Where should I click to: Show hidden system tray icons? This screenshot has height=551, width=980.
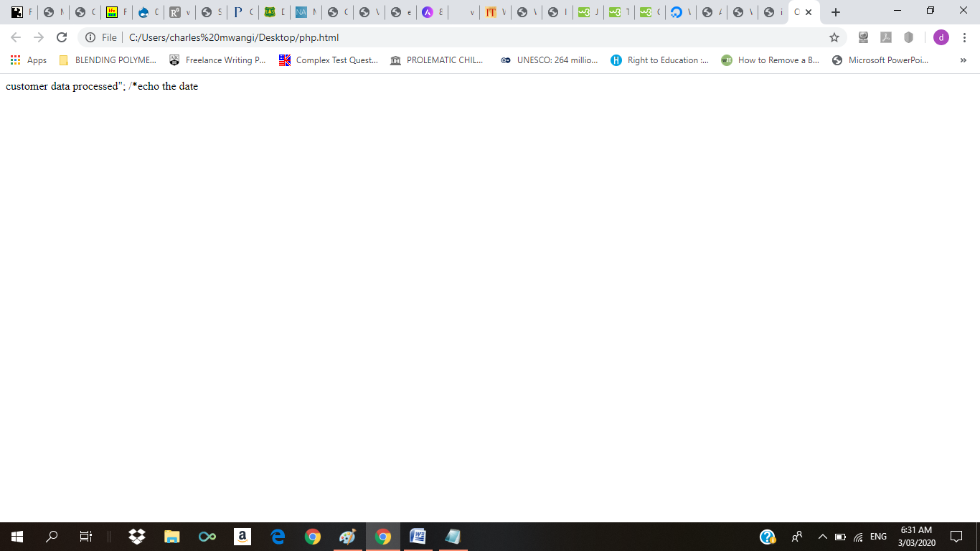(x=822, y=537)
